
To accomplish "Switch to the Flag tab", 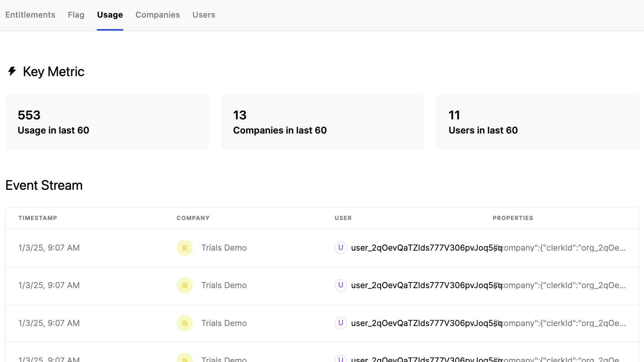I will point(76,15).
